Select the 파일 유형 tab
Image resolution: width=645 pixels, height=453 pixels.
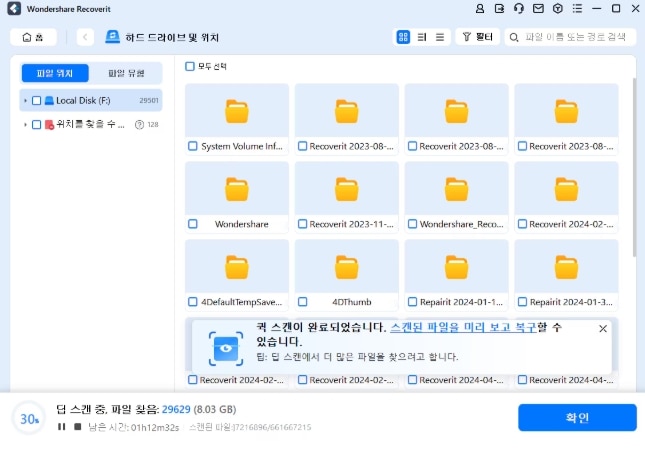coord(126,73)
